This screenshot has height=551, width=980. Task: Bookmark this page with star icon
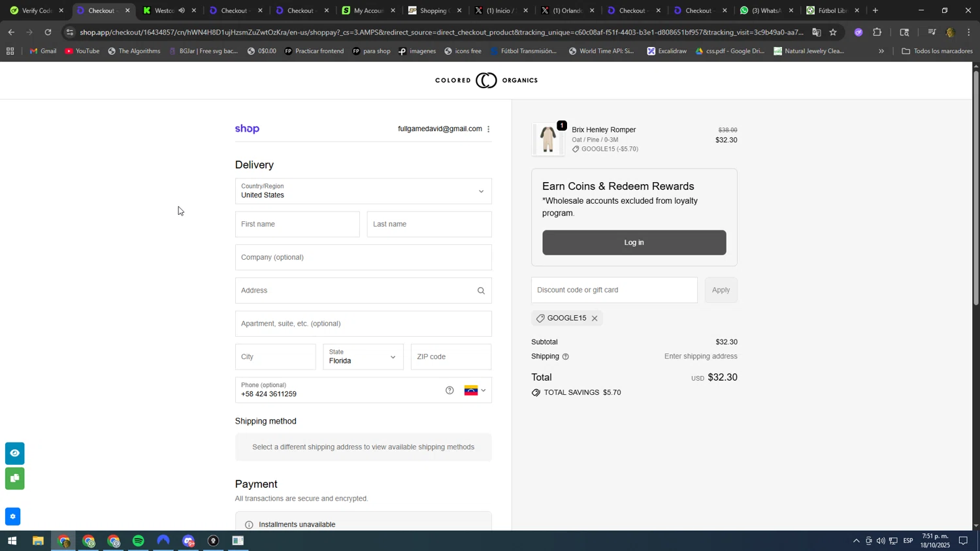click(x=833, y=32)
